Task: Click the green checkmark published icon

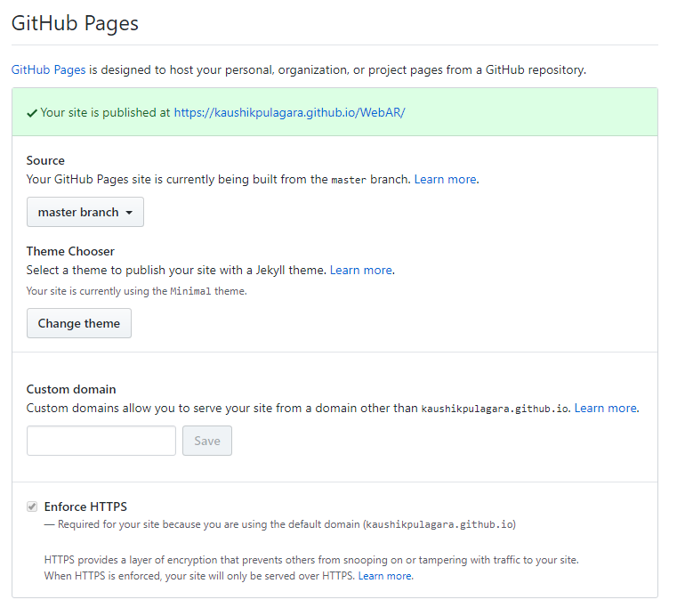Action: [x=32, y=113]
